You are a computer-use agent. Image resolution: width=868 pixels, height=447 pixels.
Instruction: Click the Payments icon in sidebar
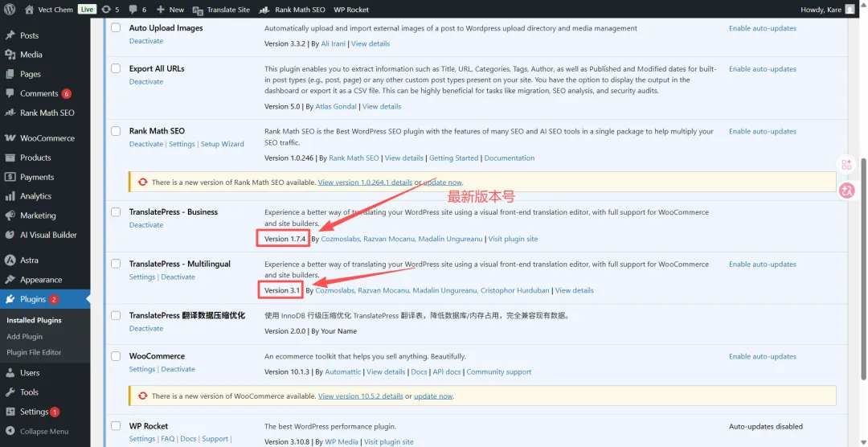point(10,177)
